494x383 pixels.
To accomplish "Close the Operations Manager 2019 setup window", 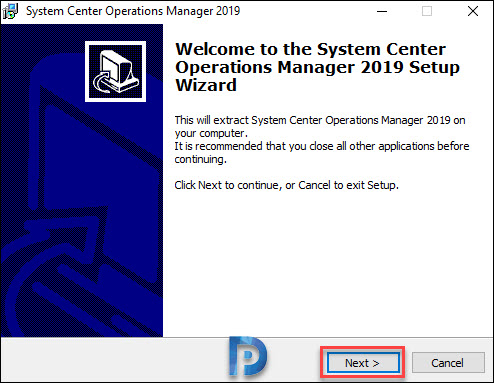I will coord(472,11).
